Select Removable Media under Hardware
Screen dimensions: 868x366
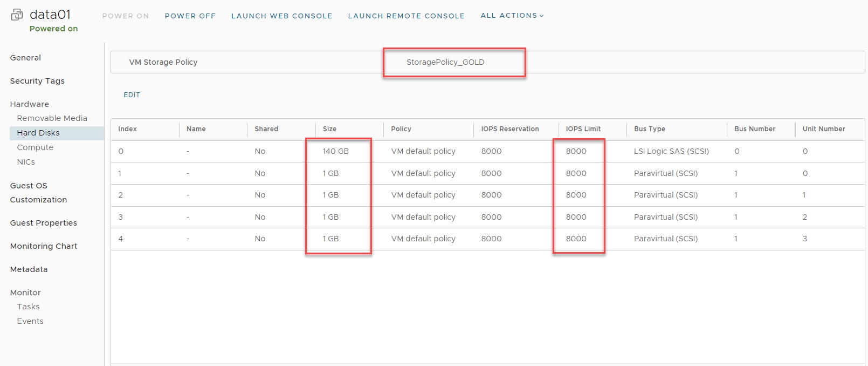[x=52, y=118]
